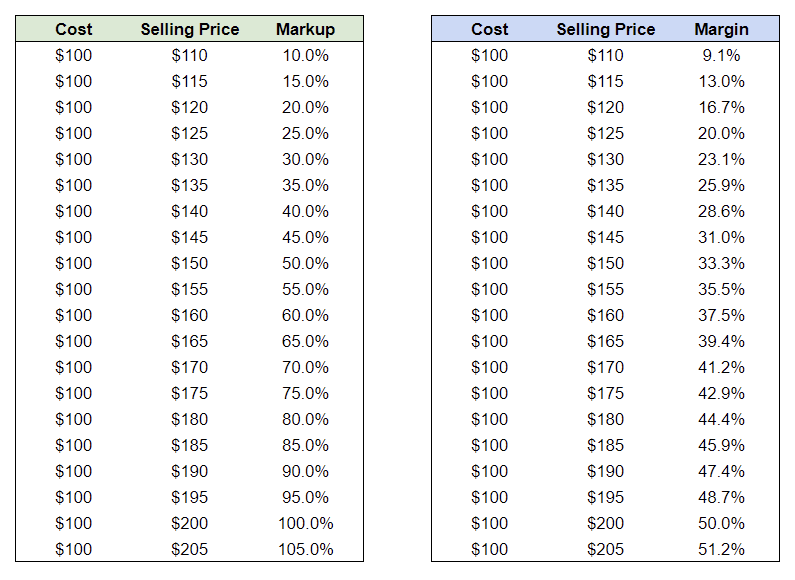Click the 33.3% margin cell
Viewport: 795px width, 580px height.
pyautogui.click(x=721, y=264)
